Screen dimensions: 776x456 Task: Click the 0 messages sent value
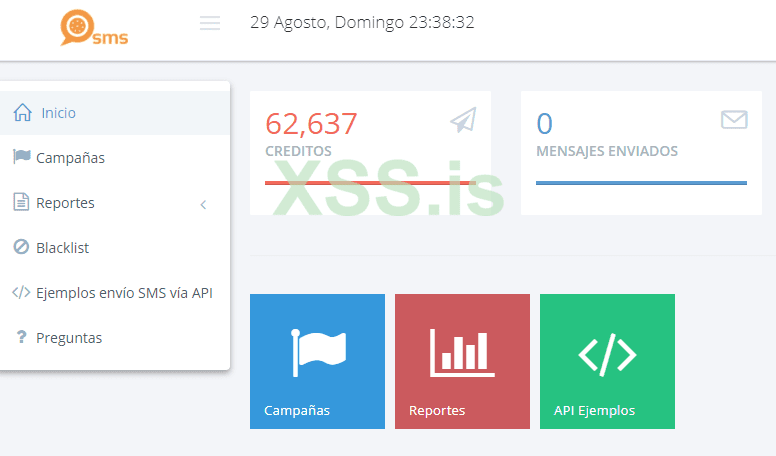(x=544, y=124)
